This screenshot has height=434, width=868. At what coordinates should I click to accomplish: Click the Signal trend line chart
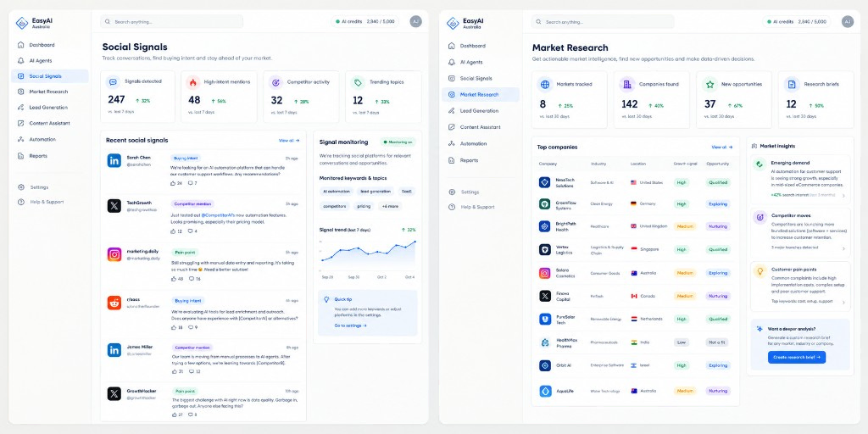point(368,255)
